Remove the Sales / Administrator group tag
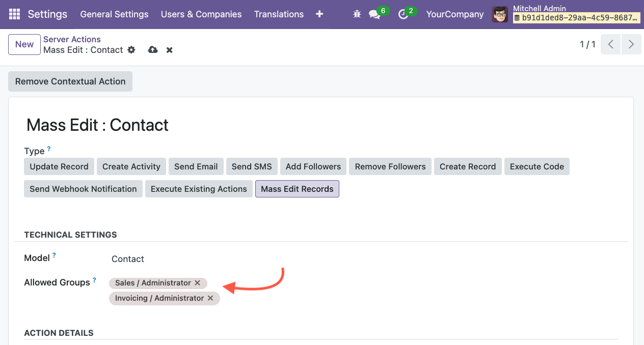The height and width of the screenshot is (345, 644). tap(198, 283)
